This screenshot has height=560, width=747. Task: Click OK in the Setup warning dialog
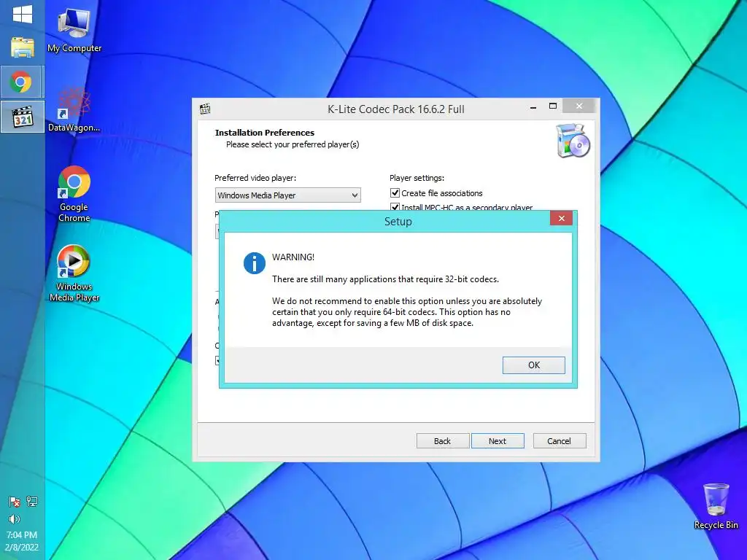[x=533, y=365]
